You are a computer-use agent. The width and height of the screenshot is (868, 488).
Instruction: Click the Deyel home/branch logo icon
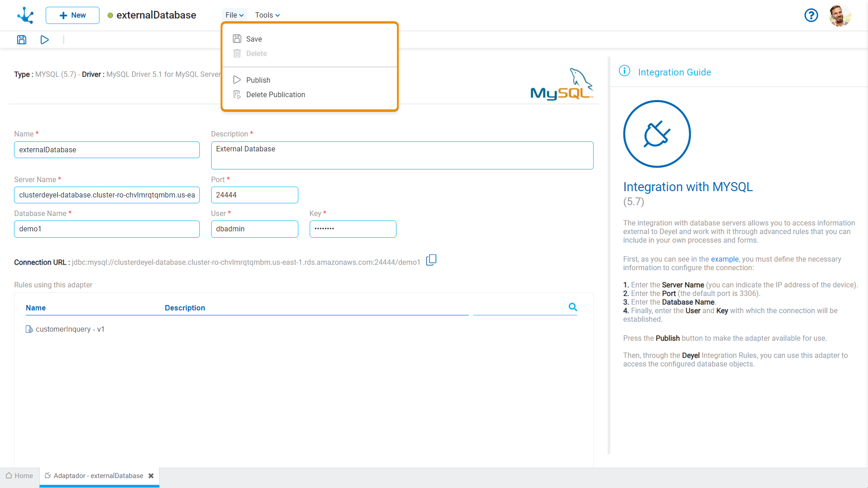pyautogui.click(x=24, y=15)
